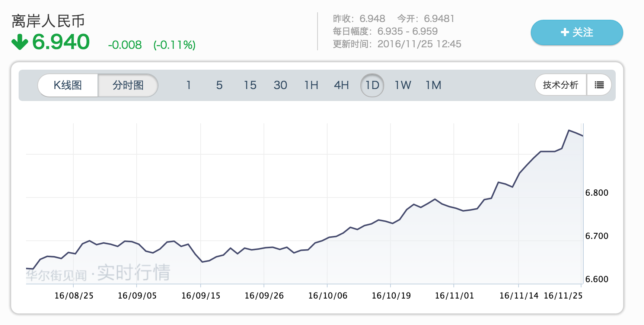Click the 16/09/05 date label
This screenshot has height=325, width=644.
(x=137, y=296)
